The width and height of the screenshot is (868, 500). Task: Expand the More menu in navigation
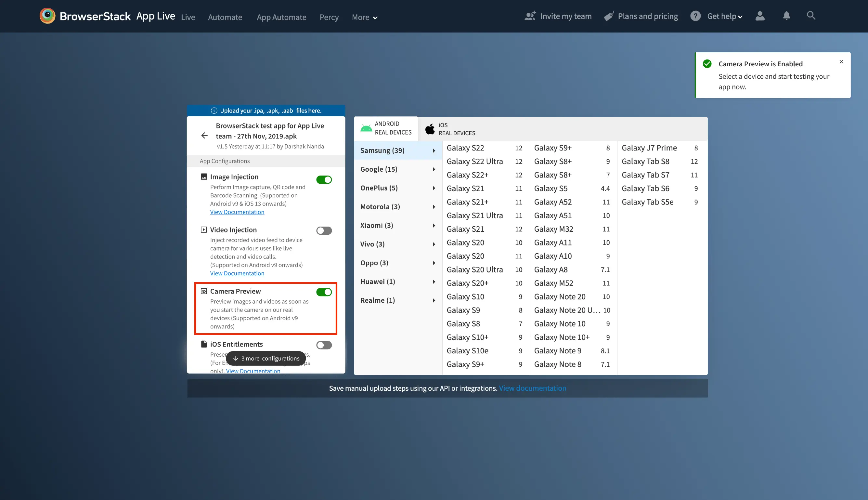(365, 18)
